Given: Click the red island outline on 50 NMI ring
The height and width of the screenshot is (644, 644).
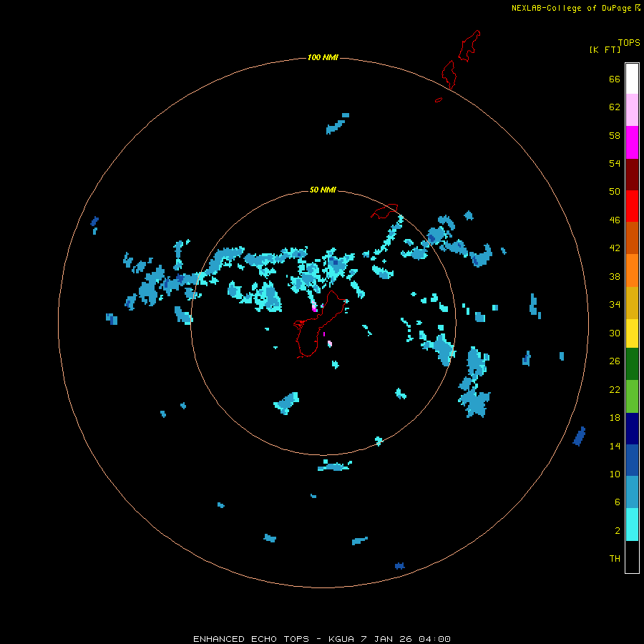Looking at the screenshot, I should tap(384, 211).
